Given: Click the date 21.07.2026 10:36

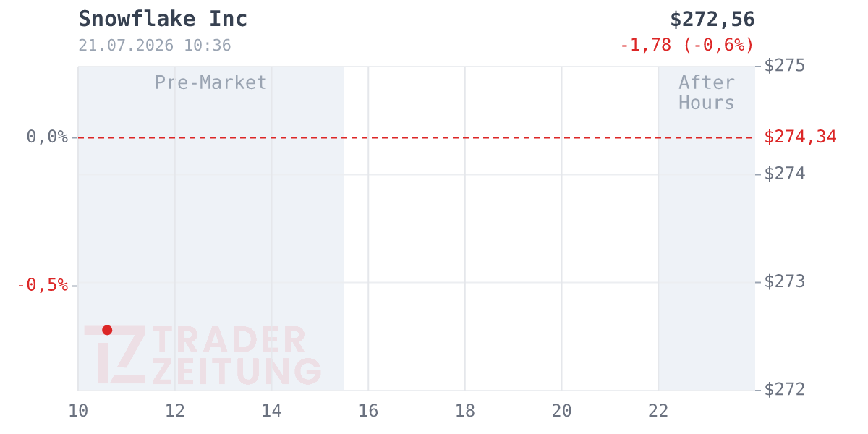Looking at the screenshot, I should point(155,46).
